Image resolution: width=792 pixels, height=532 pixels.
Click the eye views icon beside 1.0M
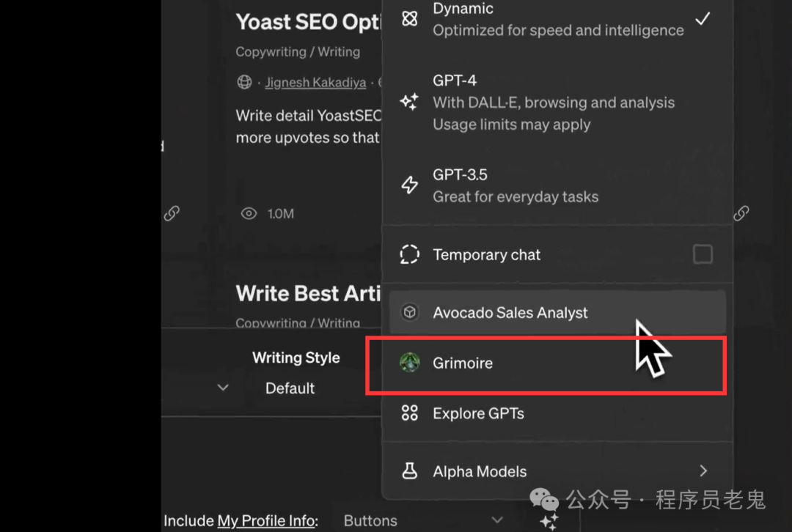249,213
